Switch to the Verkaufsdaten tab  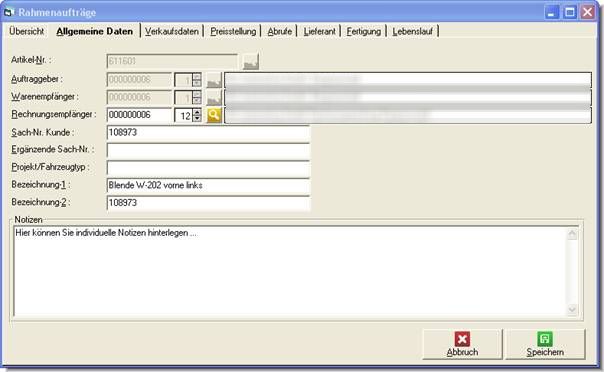172,31
